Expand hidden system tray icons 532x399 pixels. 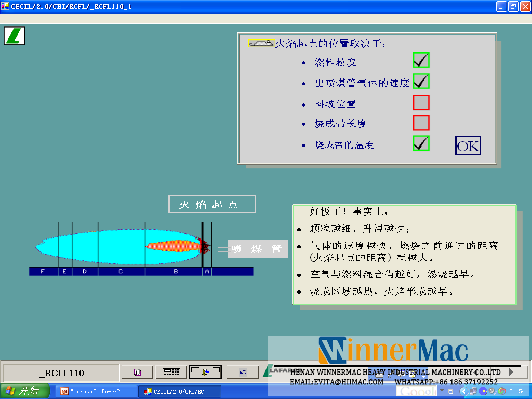tap(463, 392)
